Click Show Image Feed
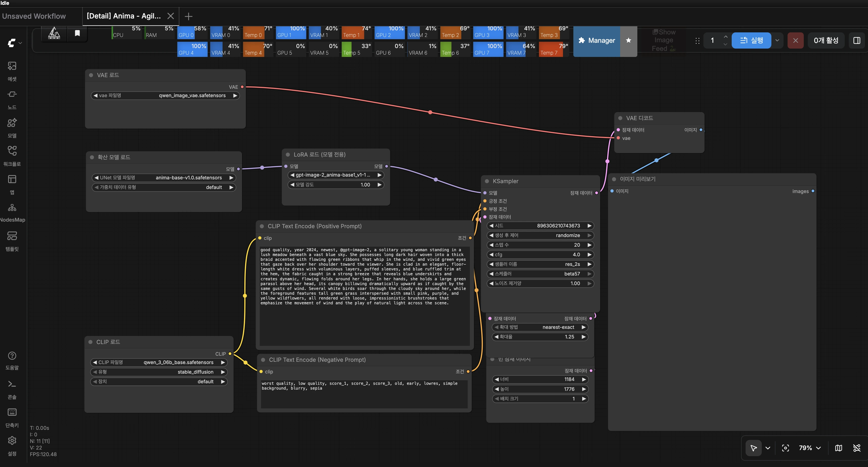 (664, 40)
